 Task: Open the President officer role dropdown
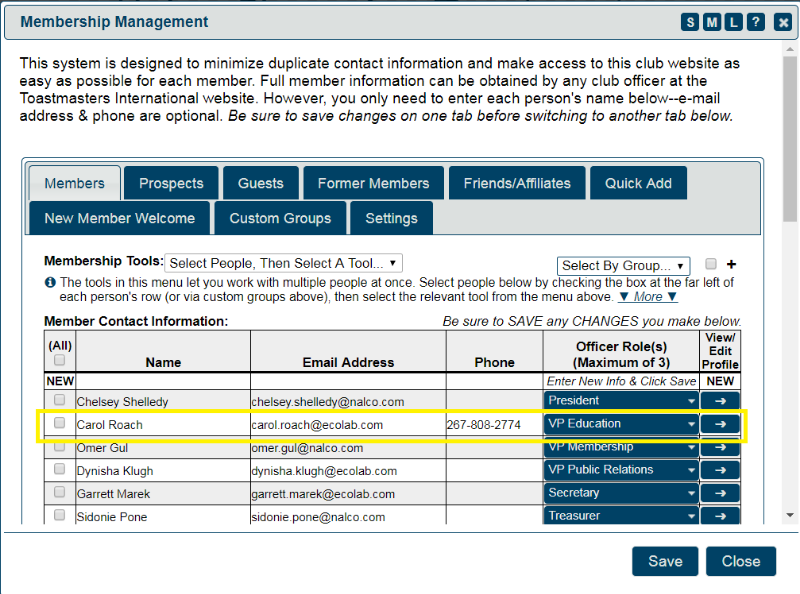tap(621, 401)
